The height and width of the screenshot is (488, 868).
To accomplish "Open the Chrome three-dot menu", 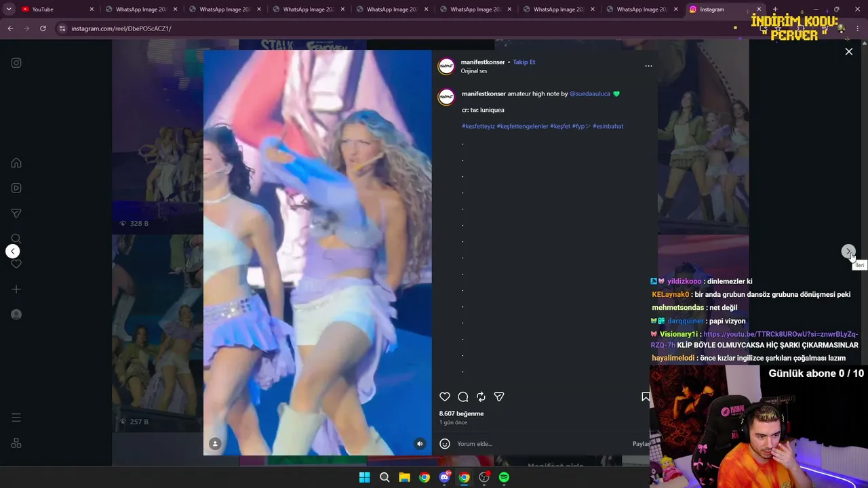I will [x=858, y=28].
